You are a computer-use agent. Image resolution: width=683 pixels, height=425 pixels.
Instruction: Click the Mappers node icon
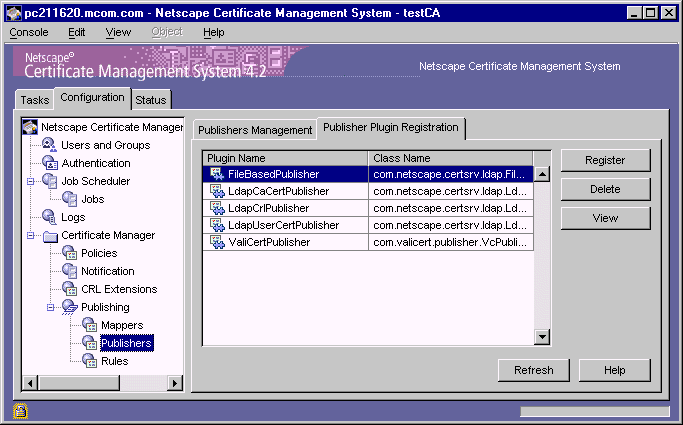(x=90, y=325)
